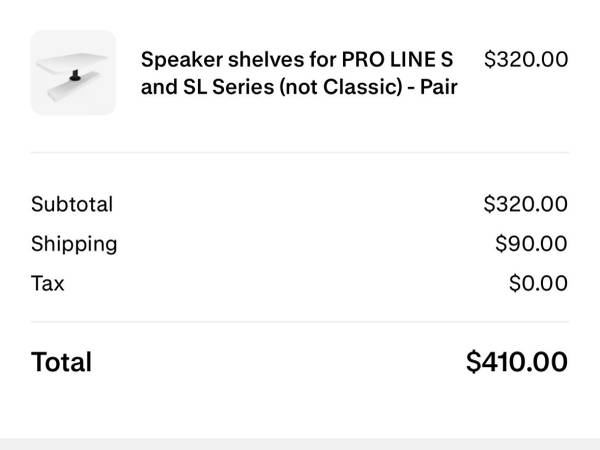This screenshot has width=600, height=450.
Task: Click the Shipping cost $90.00
Action: point(531,243)
